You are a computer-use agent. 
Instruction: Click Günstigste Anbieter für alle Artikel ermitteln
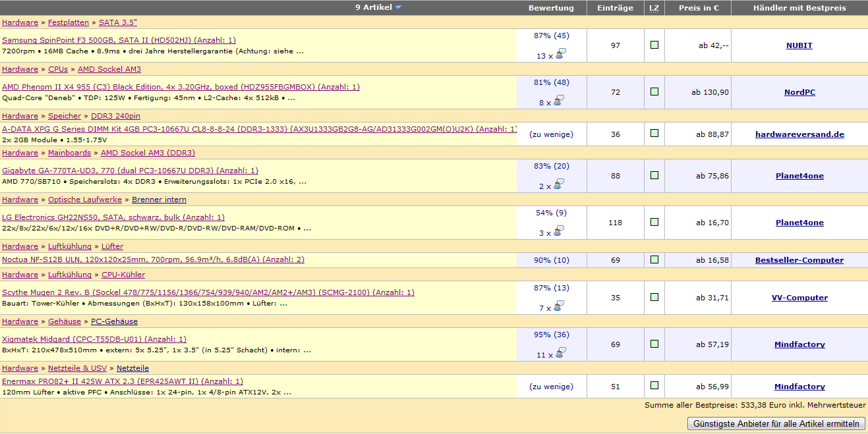776,423
